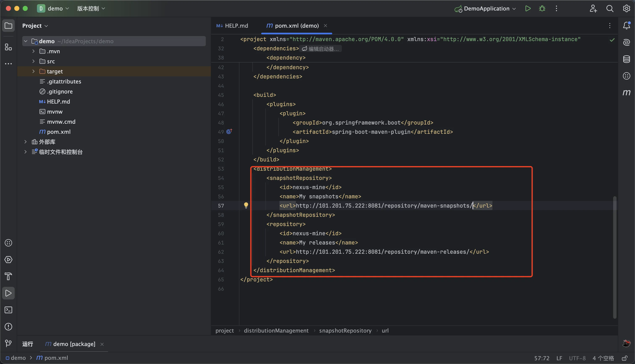Toggle read-only lock in status bar
Screen dimensions: 635x364
coord(625,358)
